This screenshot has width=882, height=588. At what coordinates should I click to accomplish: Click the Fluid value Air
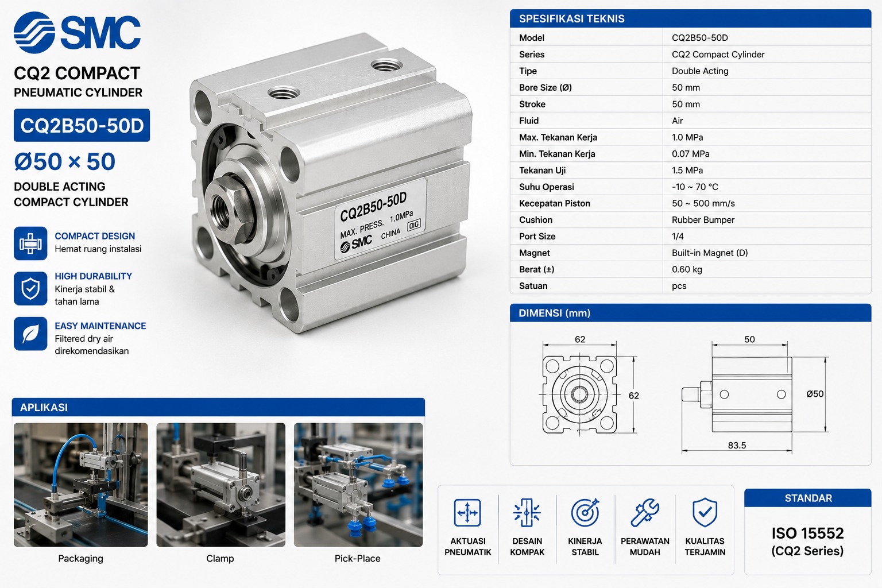point(678,121)
